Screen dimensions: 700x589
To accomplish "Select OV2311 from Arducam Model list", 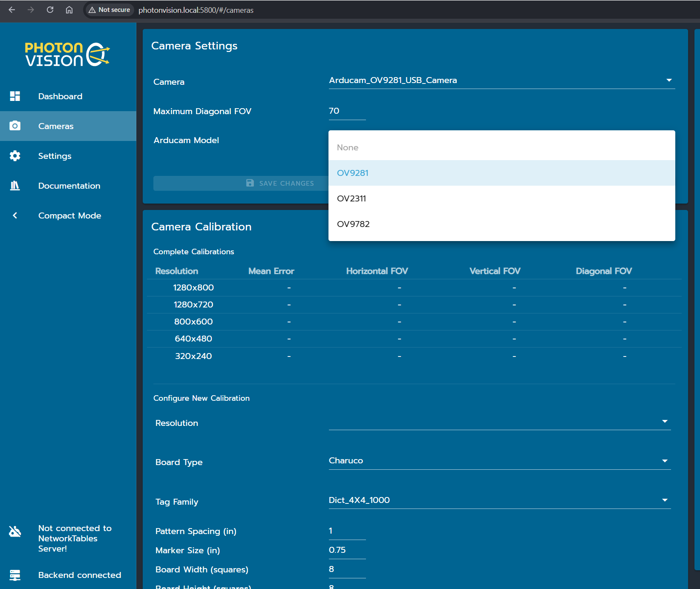I will tap(351, 198).
